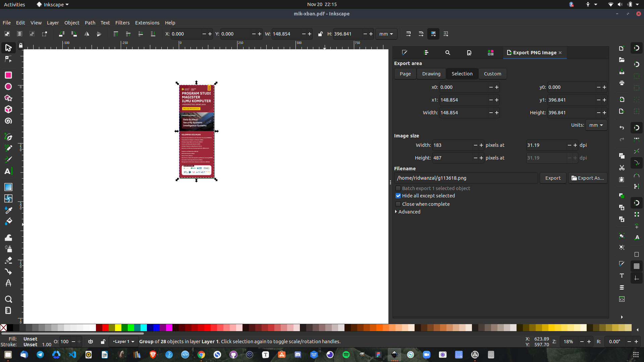Select the Rectangle tool
The width and height of the screenshot is (644, 362).
[8, 75]
